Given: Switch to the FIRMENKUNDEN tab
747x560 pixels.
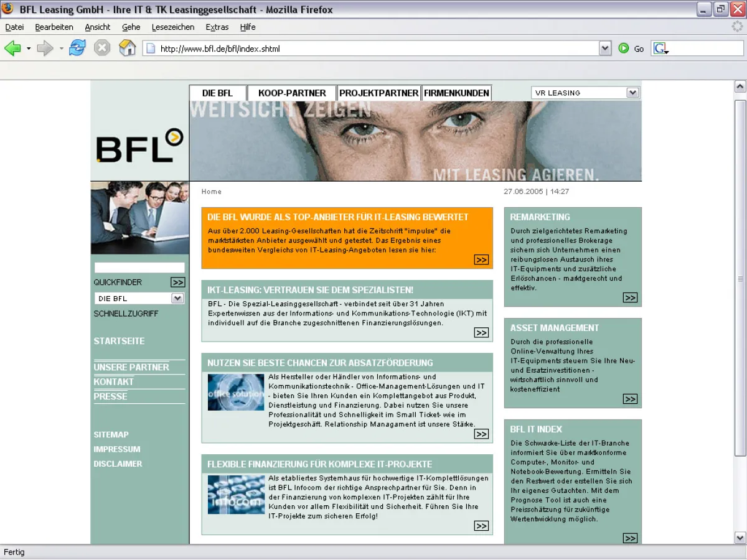Looking at the screenshot, I should (457, 92).
